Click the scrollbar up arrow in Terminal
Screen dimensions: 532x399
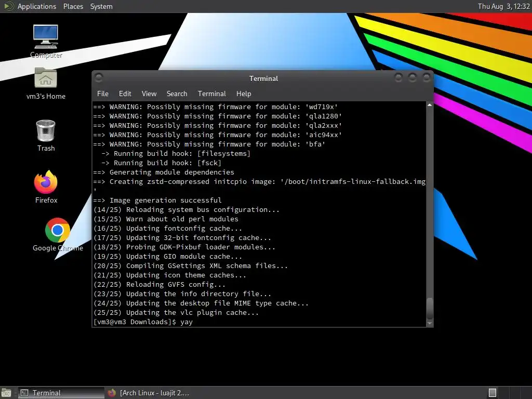430,105
